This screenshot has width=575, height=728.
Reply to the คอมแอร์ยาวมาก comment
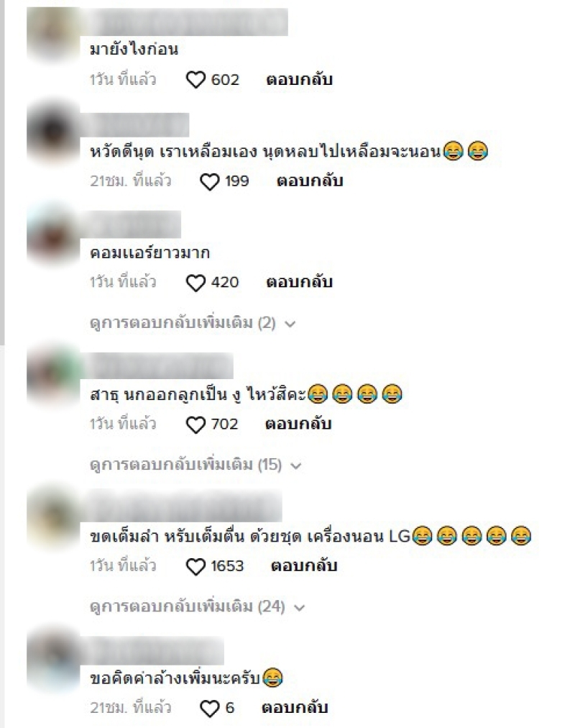299,282
